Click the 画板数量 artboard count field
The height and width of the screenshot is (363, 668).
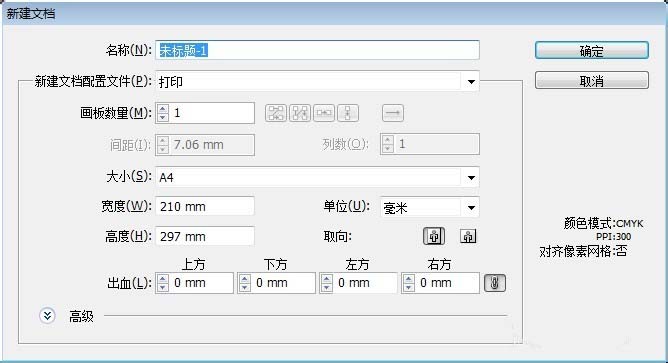coord(212,113)
